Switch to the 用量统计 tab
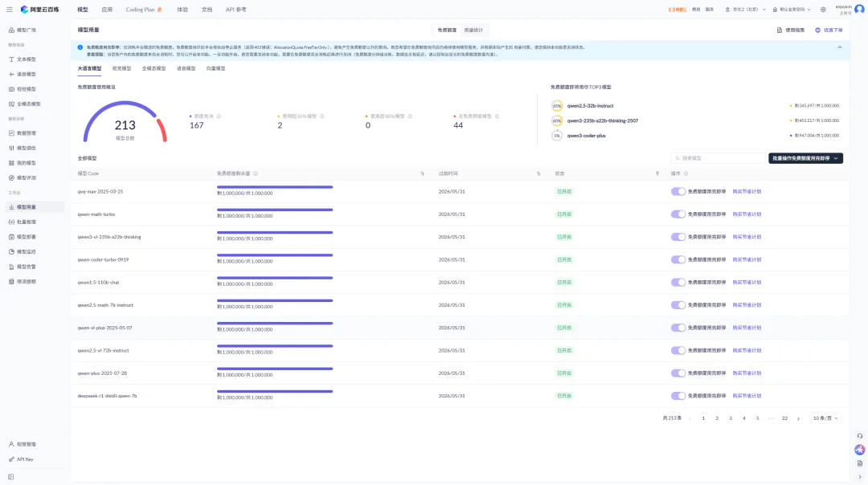 473,30
